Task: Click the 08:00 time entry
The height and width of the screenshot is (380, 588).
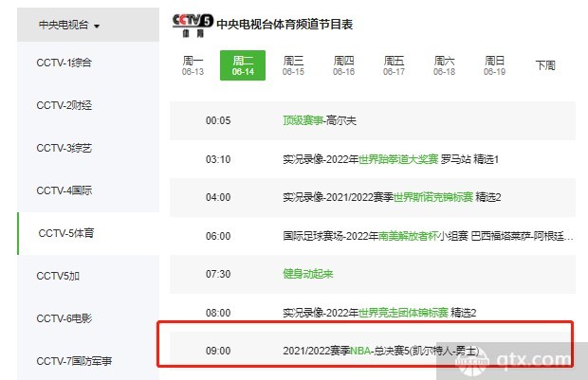Action: point(218,313)
